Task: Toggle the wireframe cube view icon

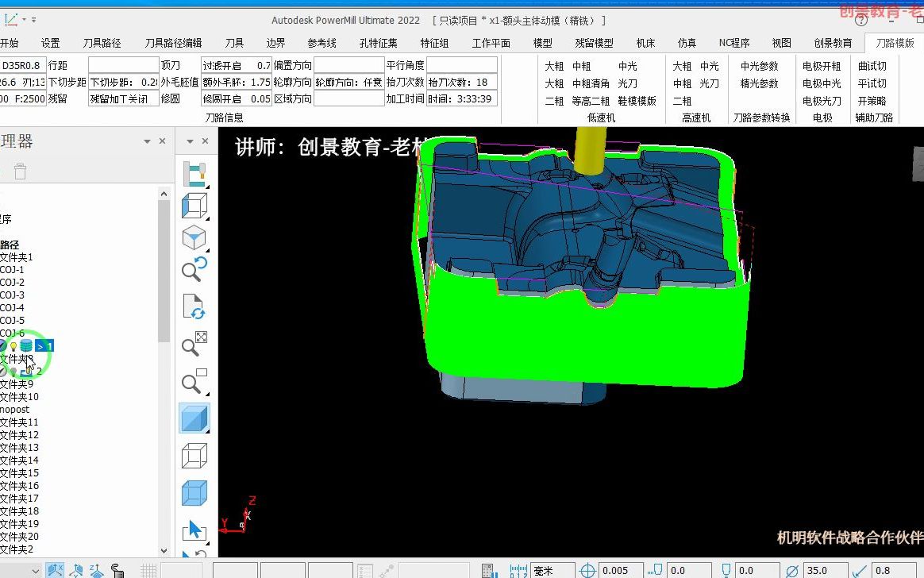Action: (x=194, y=456)
